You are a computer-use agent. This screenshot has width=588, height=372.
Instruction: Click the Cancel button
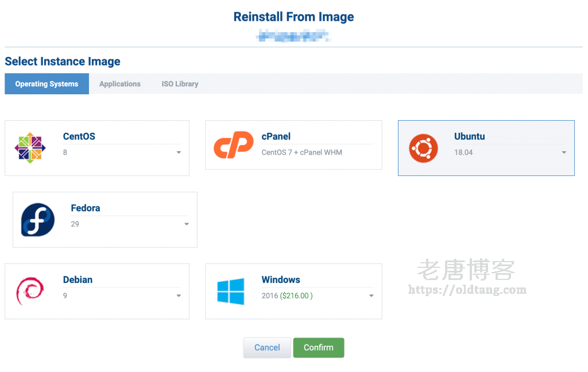coord(267,348)
